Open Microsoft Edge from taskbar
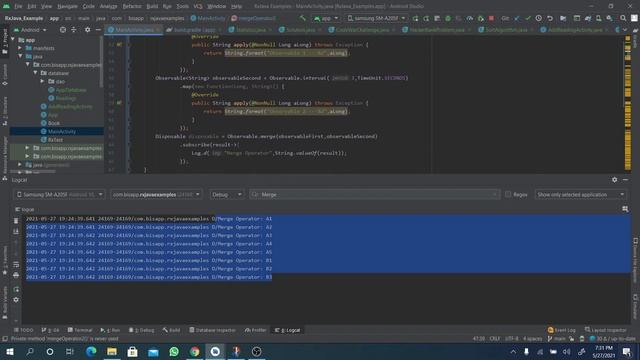The image size is (640, 360). click(91, 351)
